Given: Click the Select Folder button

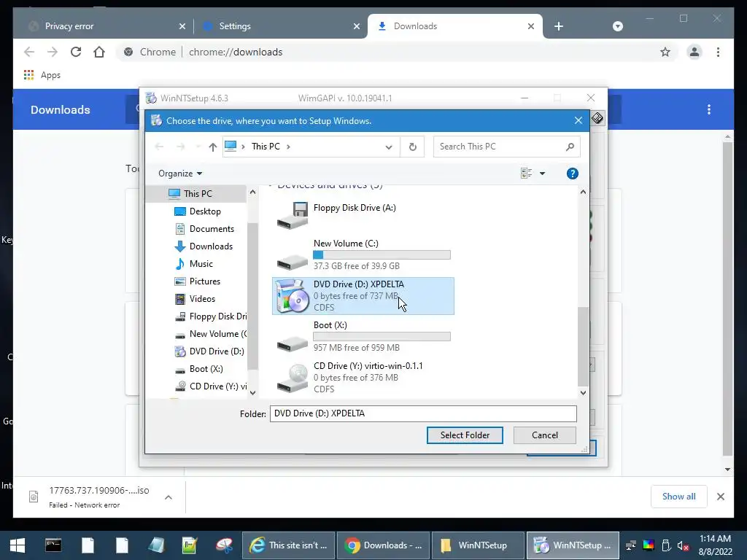Looking at the screenshot, I should 465,435.
